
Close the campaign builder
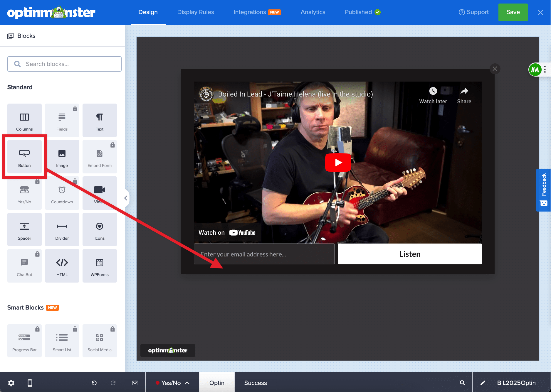tap(540, 12)
